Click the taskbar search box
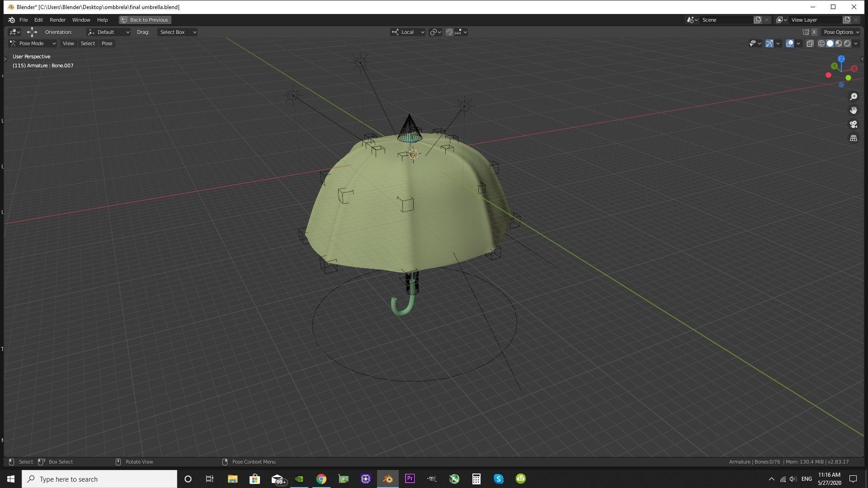This screenshot has width=868, height=488. tap(99, 479)
